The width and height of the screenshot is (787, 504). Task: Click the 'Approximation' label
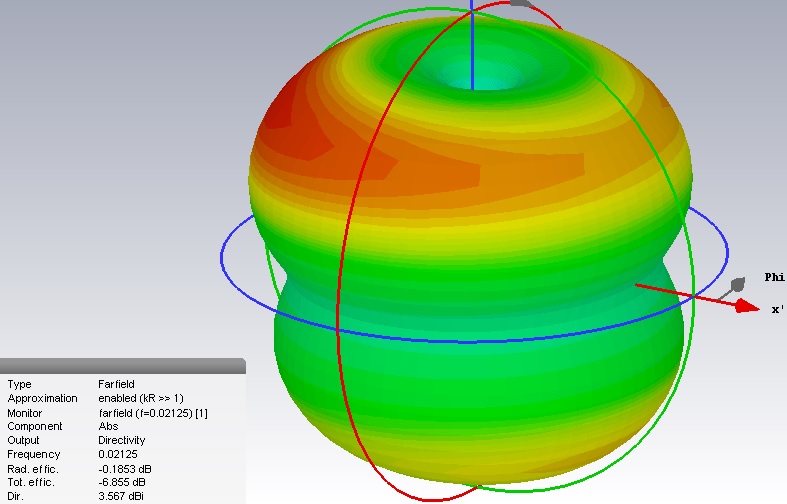click(42, 398)
